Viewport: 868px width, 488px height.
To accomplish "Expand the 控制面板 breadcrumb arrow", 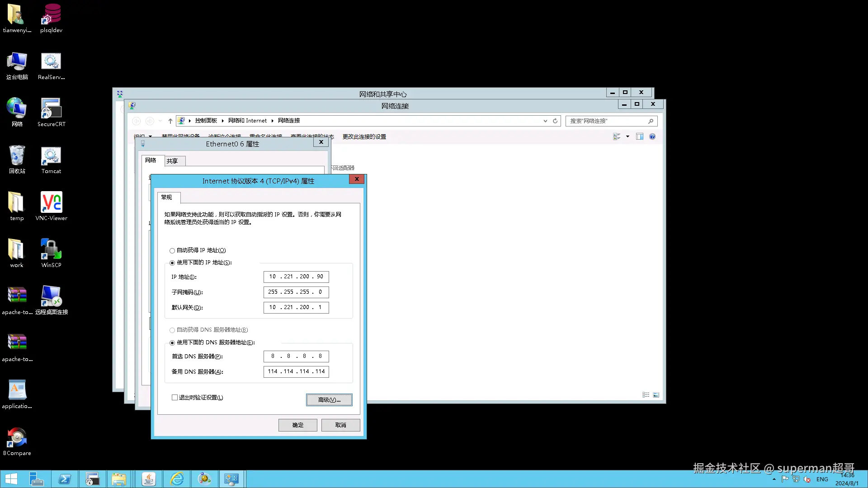I will pos(222,121).
